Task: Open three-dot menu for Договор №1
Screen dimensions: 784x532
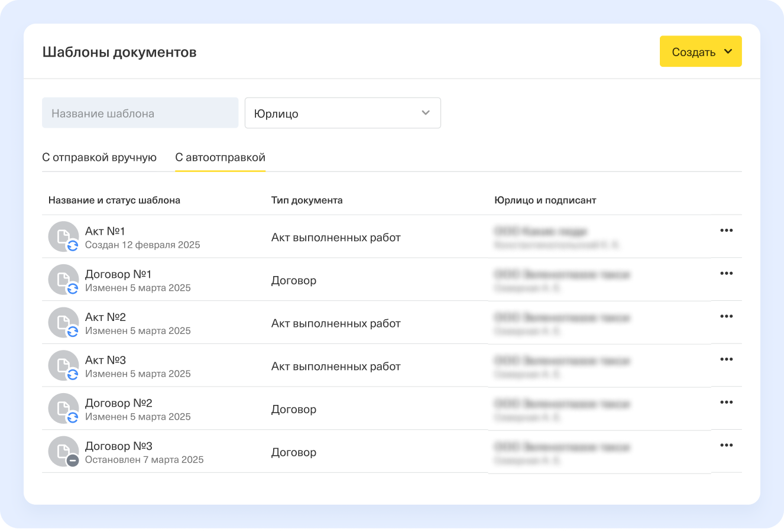Action: point(726,274)
